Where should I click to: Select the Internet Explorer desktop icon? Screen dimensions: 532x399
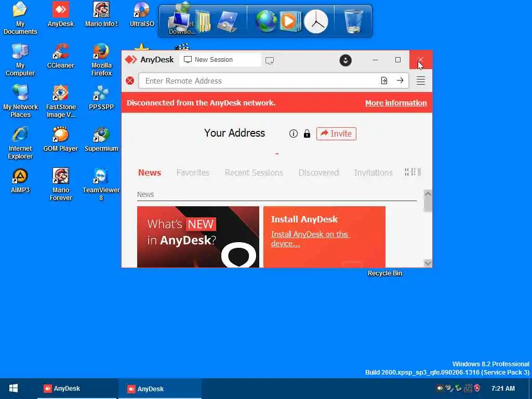20,143
